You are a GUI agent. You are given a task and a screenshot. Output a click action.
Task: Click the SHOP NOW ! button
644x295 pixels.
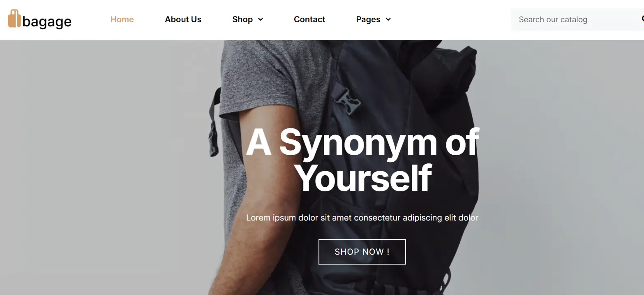pyautogui.click(x=362, y=252)
